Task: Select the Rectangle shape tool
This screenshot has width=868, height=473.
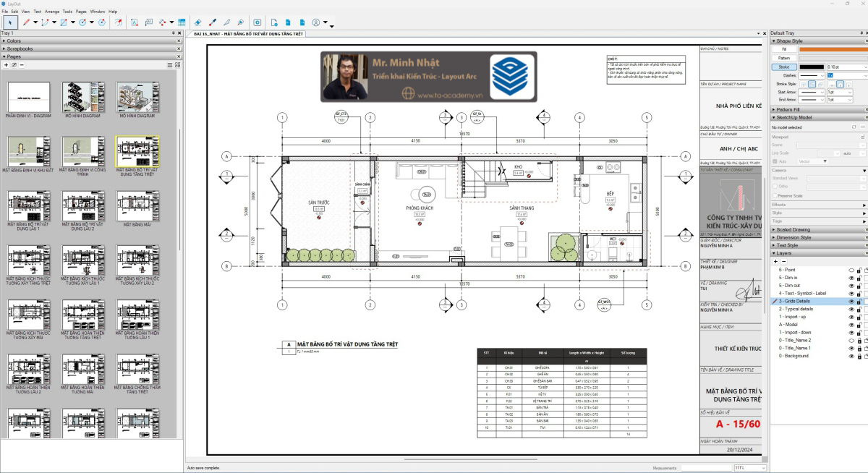Action: 64,22
